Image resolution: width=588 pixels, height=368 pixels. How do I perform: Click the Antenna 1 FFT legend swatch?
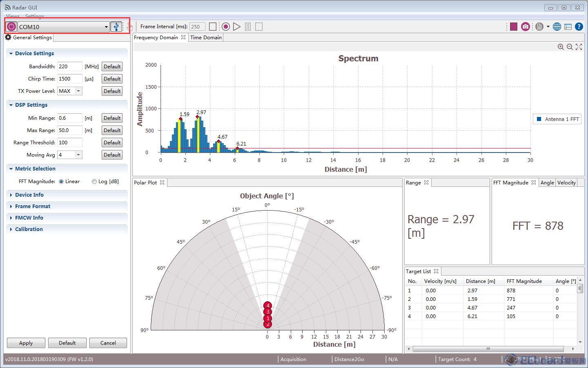point(539,119)
